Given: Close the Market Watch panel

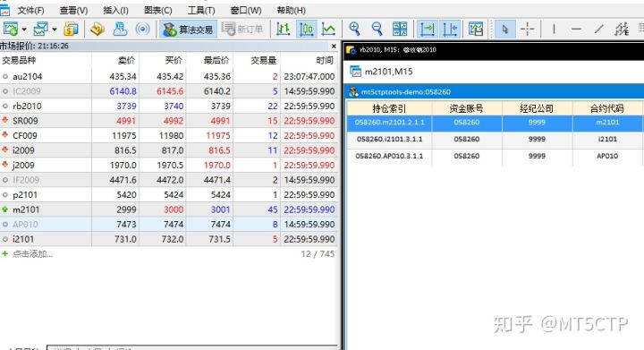Looking at the screenshot, I should coord(334,46).
